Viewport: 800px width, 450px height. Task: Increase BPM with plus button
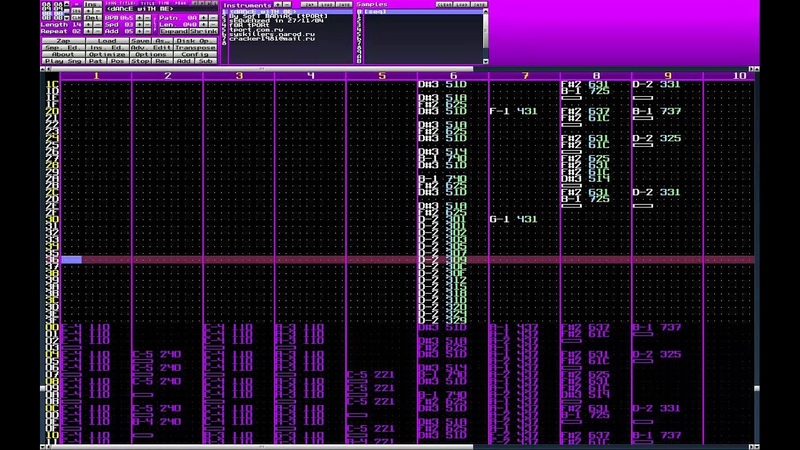[140, 17]
